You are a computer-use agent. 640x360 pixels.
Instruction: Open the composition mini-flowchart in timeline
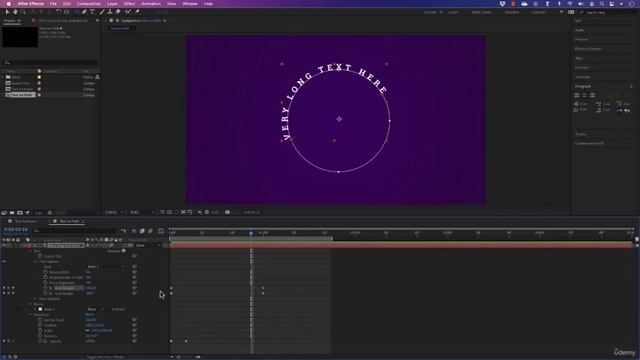(x=123, y=231)
